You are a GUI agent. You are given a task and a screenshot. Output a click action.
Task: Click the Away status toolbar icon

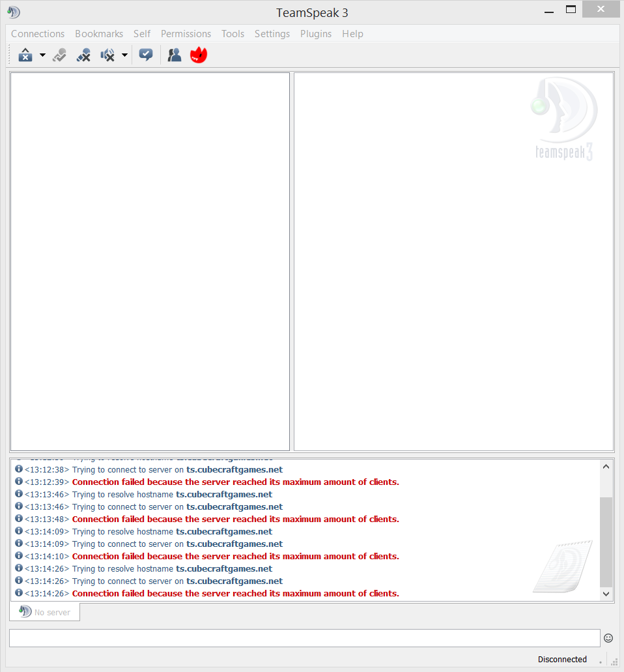[x=25, y=55]
